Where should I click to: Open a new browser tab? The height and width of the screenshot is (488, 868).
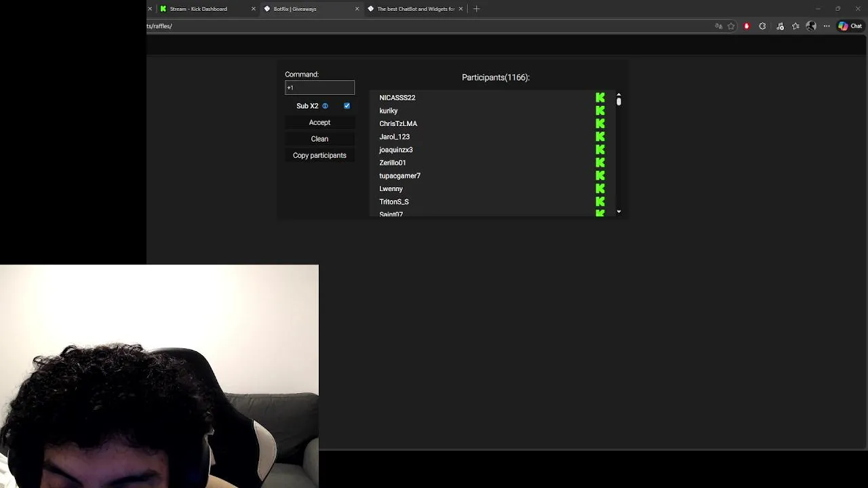pyautogui.click(x=477, y=9)
